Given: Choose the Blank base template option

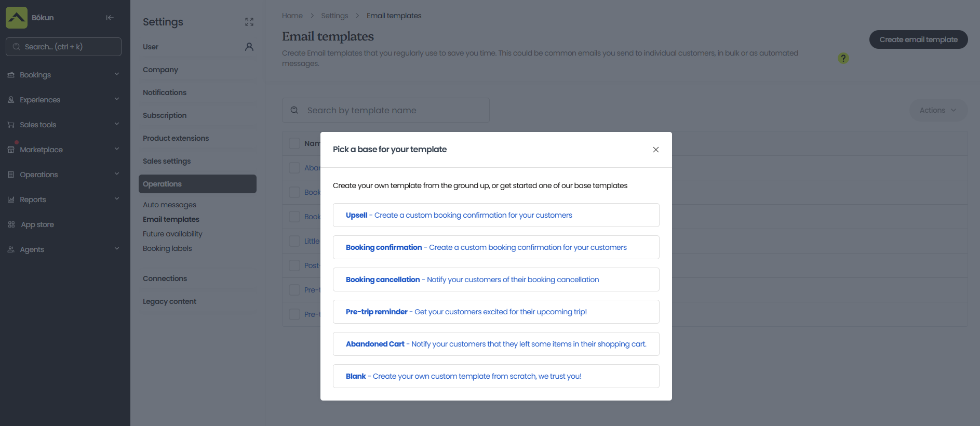Looking at the screenshot, I should click(496, 376).
